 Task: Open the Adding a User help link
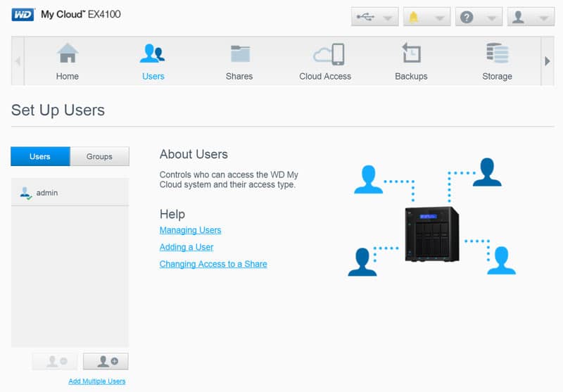click(186, 247)
